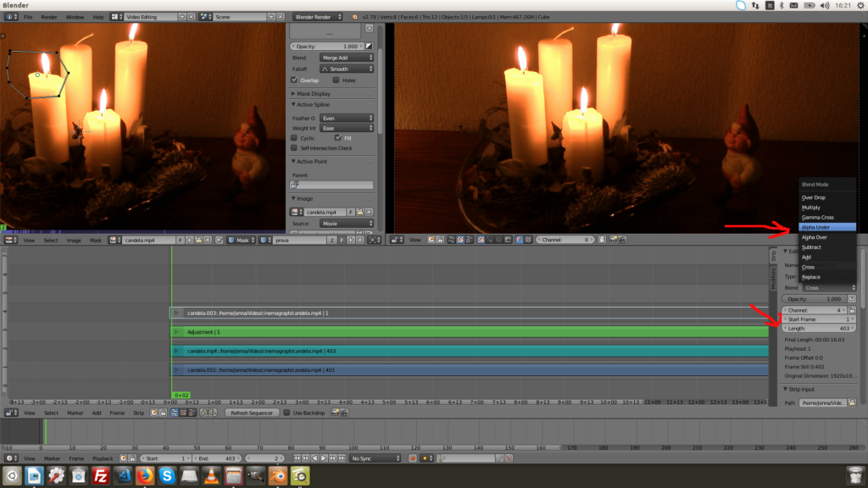Pick Cross entry in Blend Mode list
Viewport: 868px width, 488px height.
(827, 267)
